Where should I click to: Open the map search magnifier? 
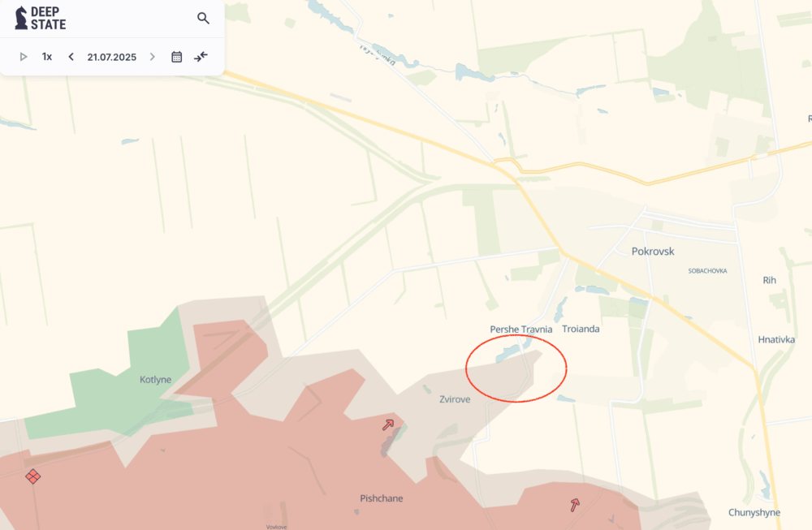click(203, 18)
